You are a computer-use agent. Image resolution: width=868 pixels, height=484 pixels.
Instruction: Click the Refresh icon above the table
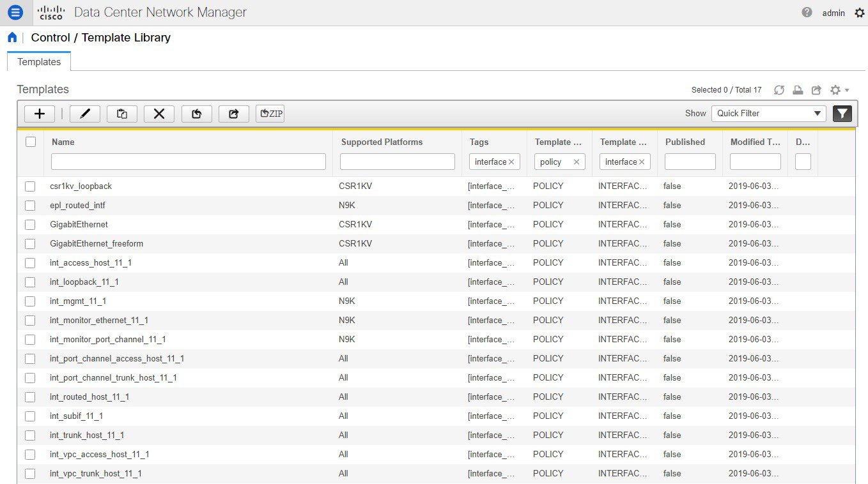779,90
